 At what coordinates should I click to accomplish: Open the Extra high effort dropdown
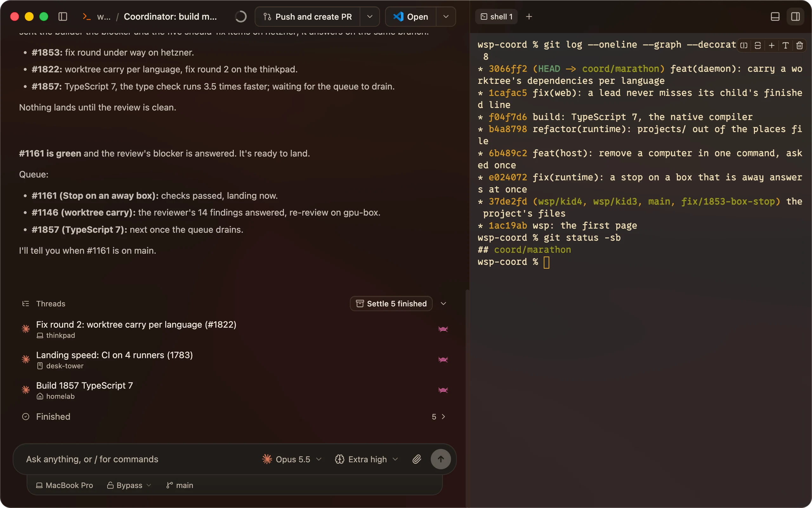pyautogui.click(x=366, y=459)
